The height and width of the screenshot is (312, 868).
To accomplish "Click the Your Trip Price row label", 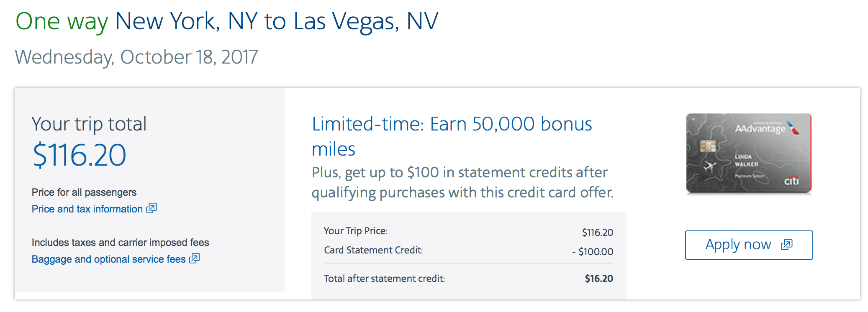I will pyautogui.click(x=356, y=231).
